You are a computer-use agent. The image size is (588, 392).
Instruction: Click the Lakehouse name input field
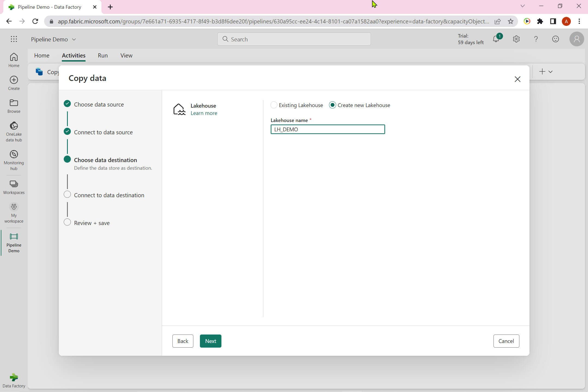(x=327, y=129)
